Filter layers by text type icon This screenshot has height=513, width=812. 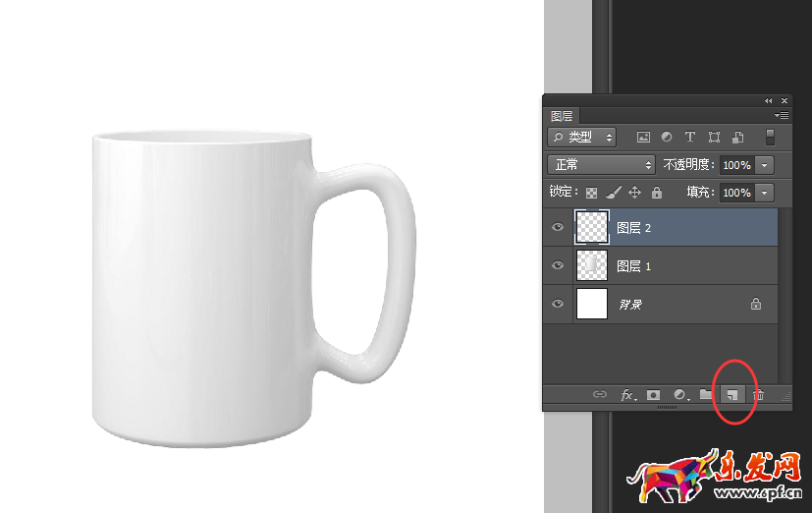690,138
